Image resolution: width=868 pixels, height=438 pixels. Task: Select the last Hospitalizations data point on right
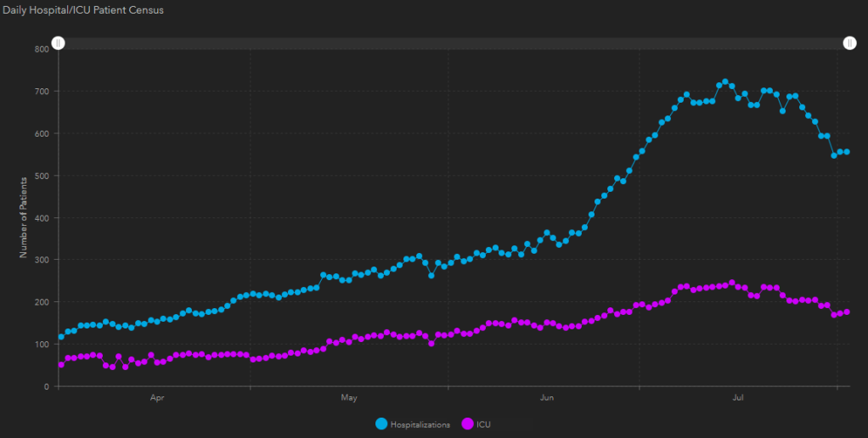click(847, 152)
